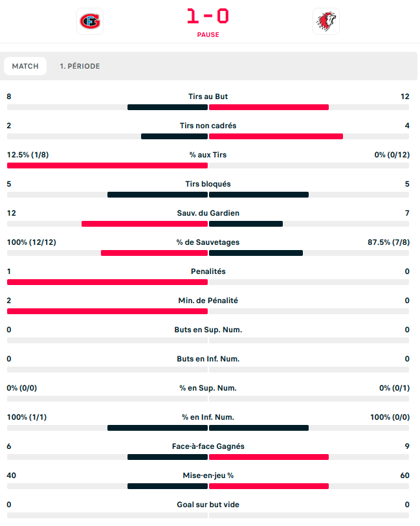The width and height of the screenshot is (420, 526).
Task: Click the lion team logo on the right
Action: 326,21
